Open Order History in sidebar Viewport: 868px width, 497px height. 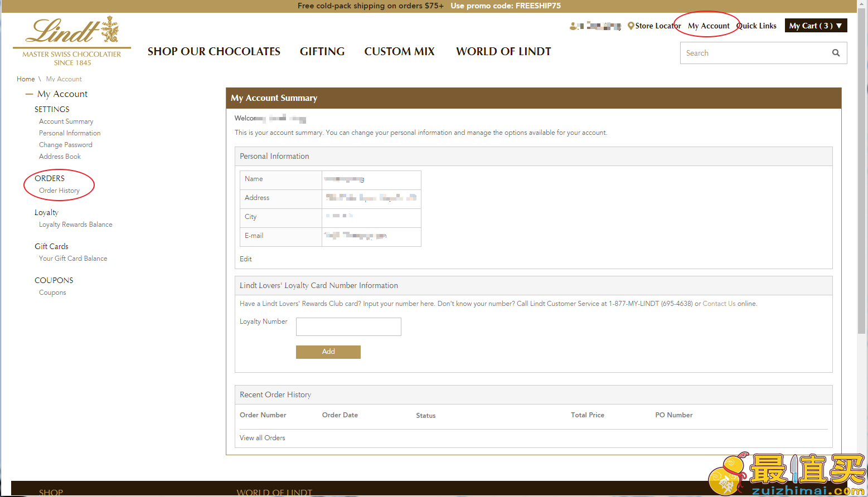[x=59, y=191]
